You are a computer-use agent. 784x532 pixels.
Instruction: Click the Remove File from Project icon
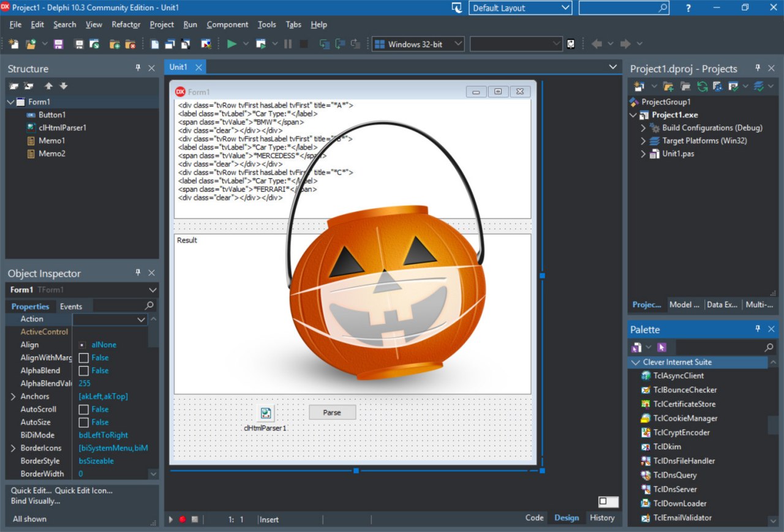coord(130,44)
